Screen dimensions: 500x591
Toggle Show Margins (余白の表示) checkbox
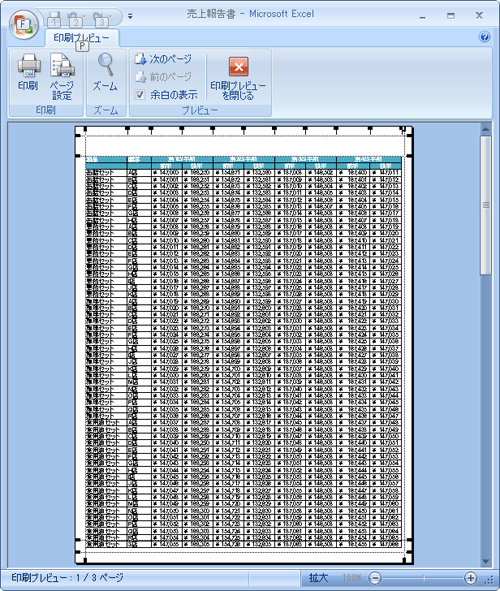pyautogui.click(x=140, y=94)
